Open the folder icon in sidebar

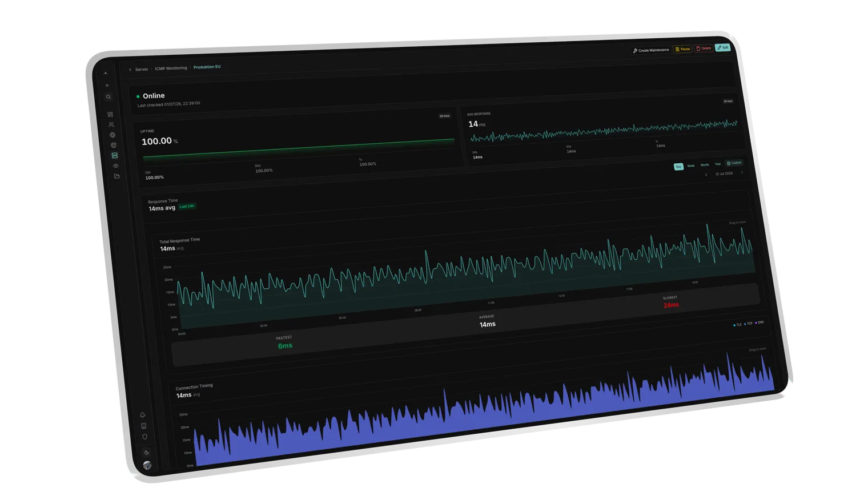(x=117, y=176)
